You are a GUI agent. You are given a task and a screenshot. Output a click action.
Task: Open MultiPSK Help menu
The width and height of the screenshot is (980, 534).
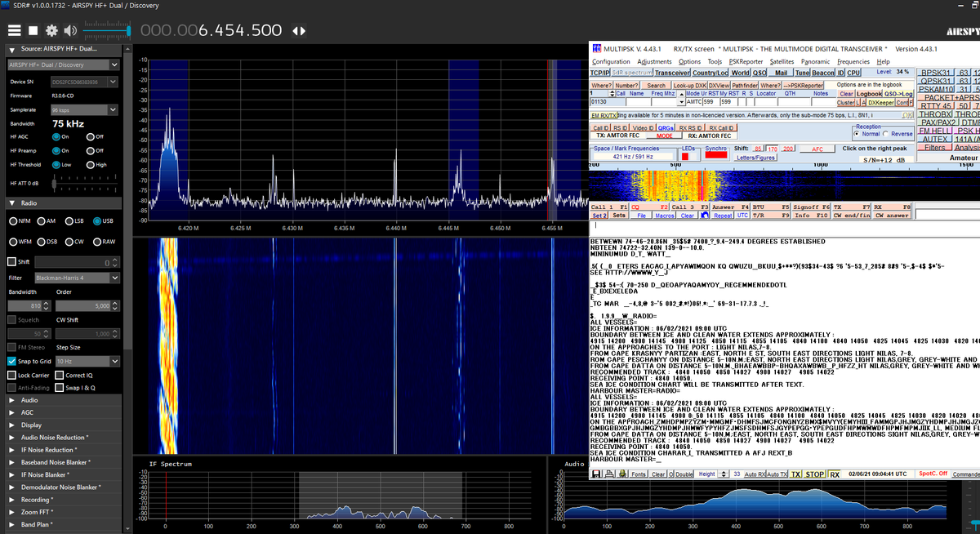pos(883,61)
